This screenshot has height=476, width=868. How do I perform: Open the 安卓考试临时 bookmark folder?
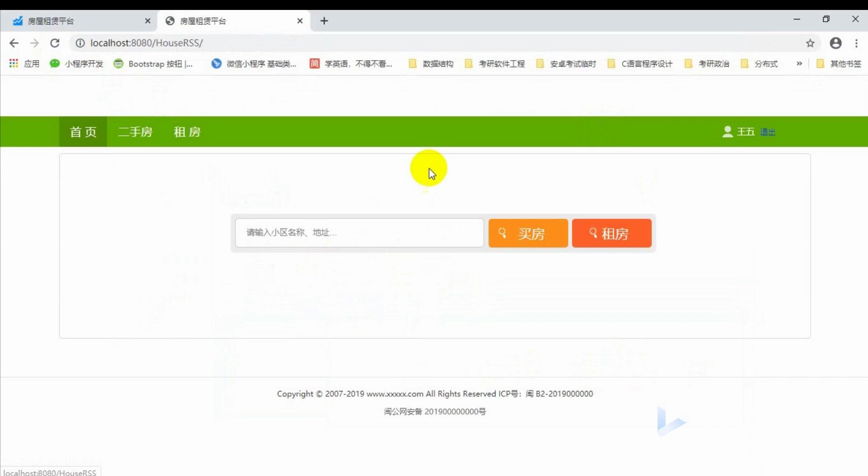click(566, 64)
